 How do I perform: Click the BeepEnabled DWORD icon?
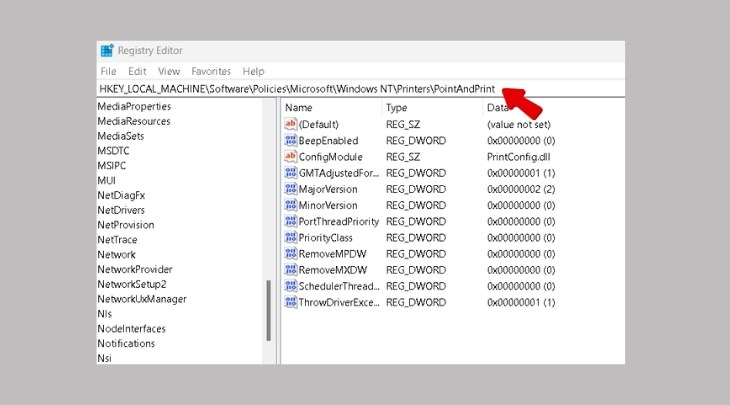click(x=291, y=141)
